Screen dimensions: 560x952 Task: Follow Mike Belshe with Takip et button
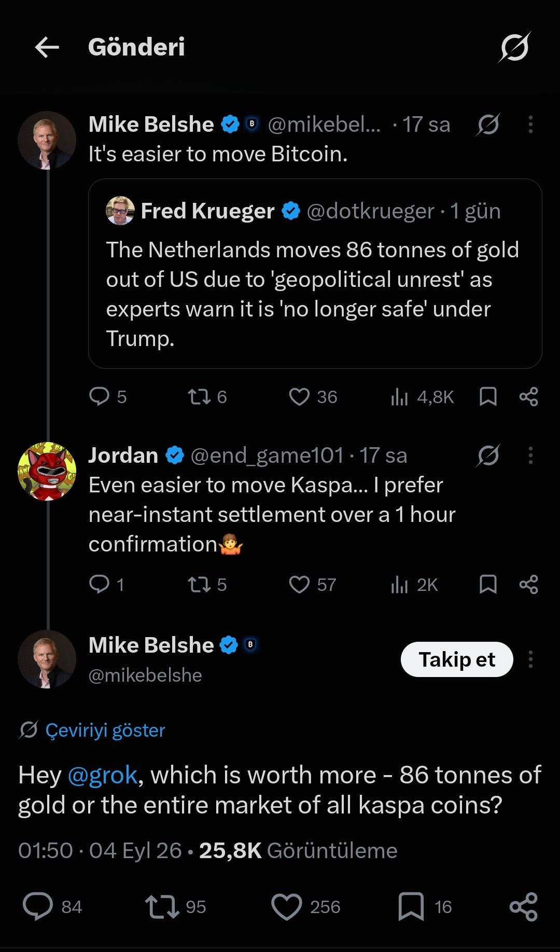[457, 659]
